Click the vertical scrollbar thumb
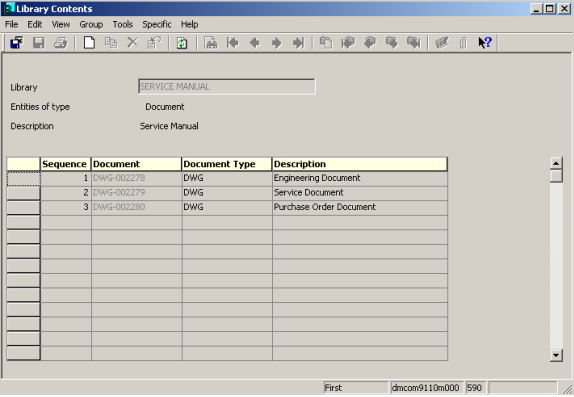The height and width of the screenshot is (397, 574). [x=556, y=176]
